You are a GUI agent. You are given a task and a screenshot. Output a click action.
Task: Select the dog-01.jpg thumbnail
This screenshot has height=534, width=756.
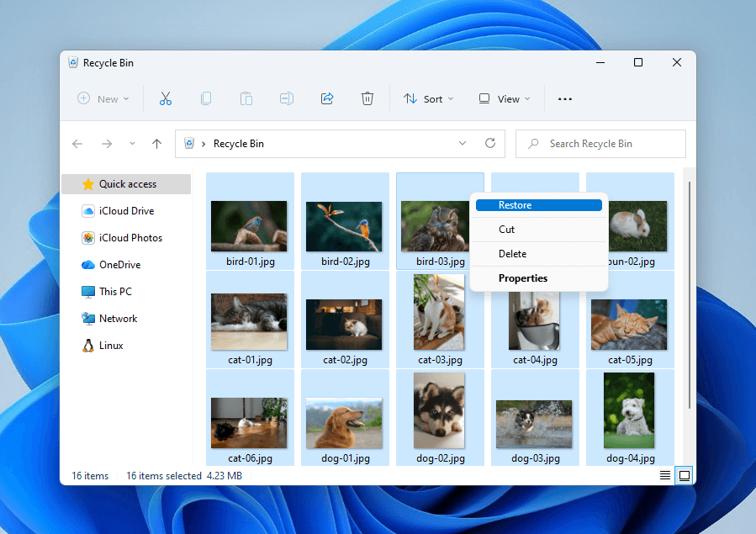[x=344, y=423]
